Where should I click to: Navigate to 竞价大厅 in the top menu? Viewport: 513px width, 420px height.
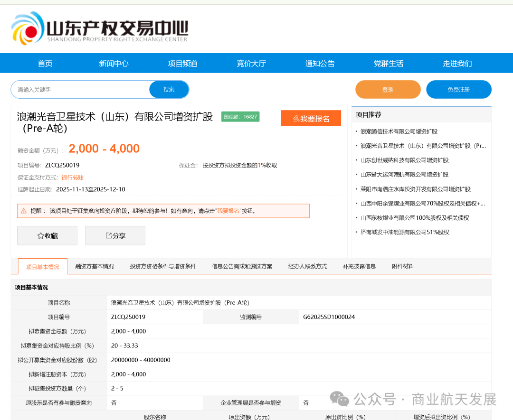click(251, 63)
